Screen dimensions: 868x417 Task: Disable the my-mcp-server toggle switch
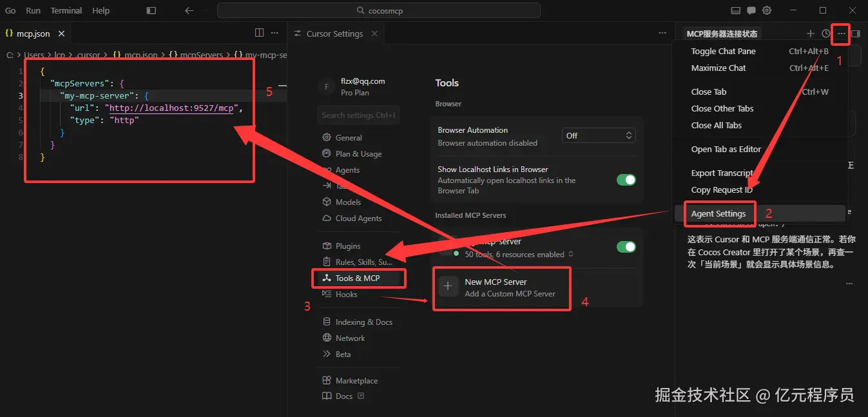click(626, 247)
